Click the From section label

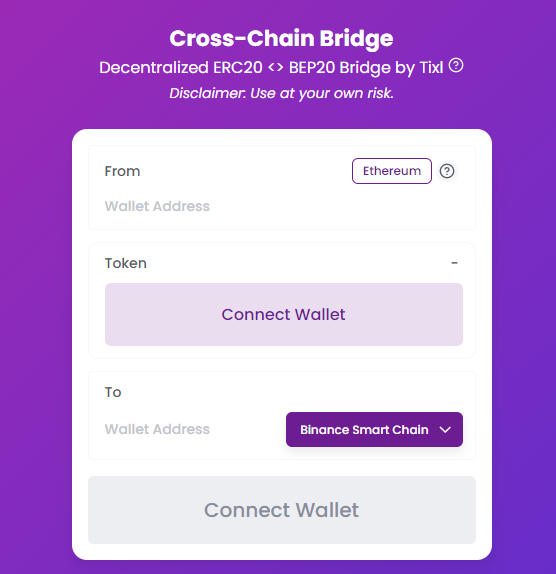click(x=122, y=171)
